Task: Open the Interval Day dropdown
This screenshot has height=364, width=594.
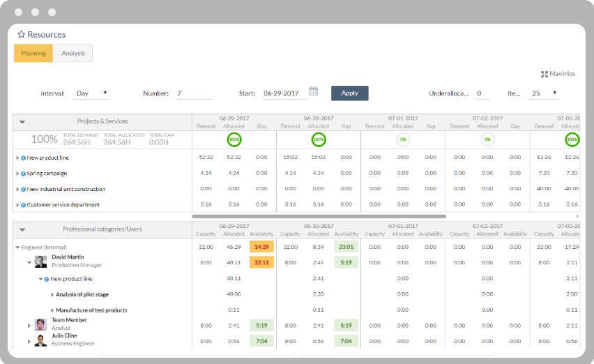Action: [x=93, y=93]
